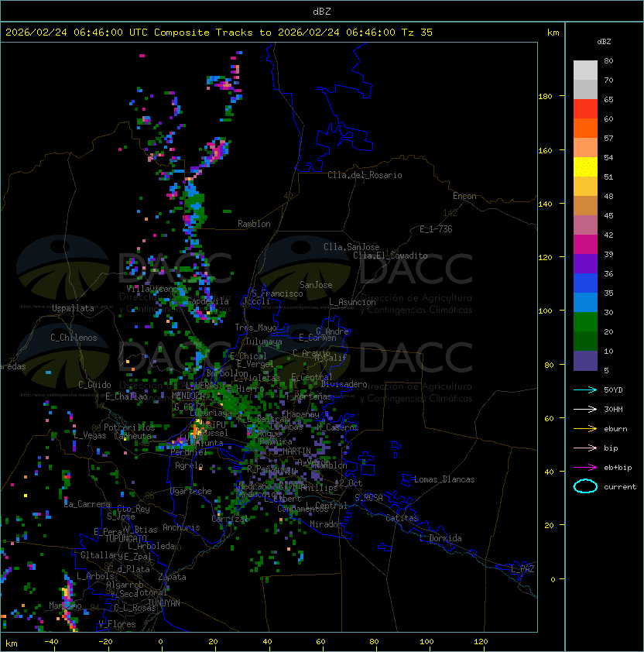Click the 'C_Guido' map label
This screenshot has width=644, height=652.
tap(94, 385)
